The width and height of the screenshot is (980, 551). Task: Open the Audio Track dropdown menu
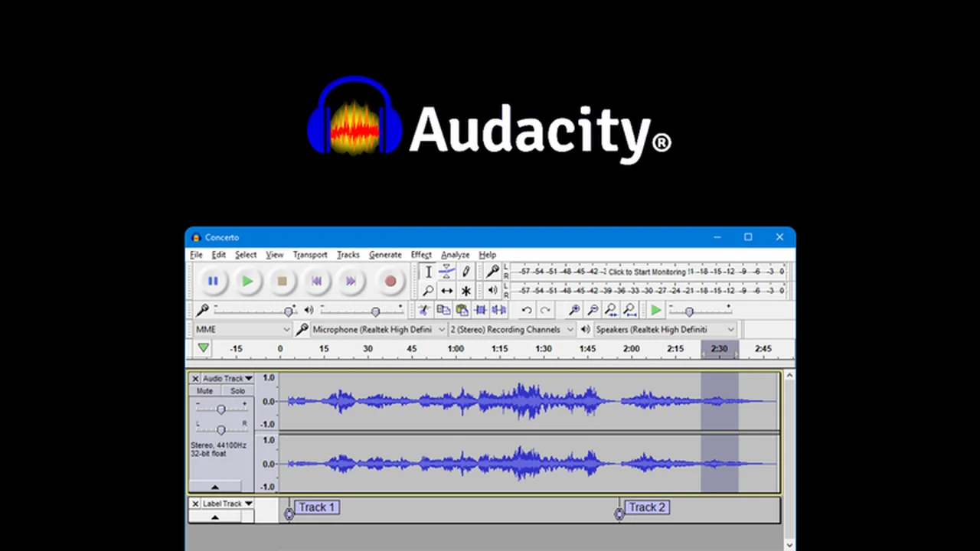pos(227,378)
